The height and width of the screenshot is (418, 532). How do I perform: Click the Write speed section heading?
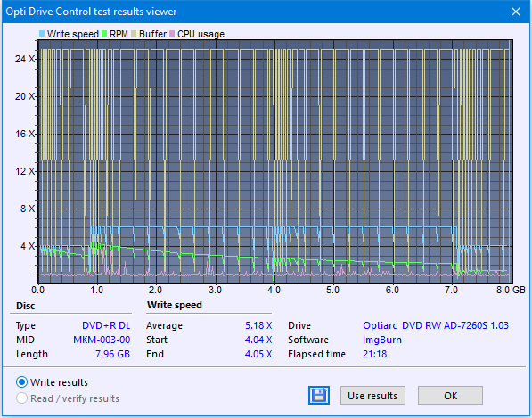175,305
